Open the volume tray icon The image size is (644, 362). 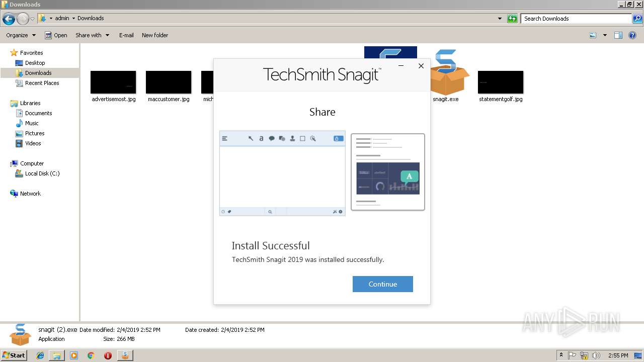pyautogui.click(x=596, y=355)
